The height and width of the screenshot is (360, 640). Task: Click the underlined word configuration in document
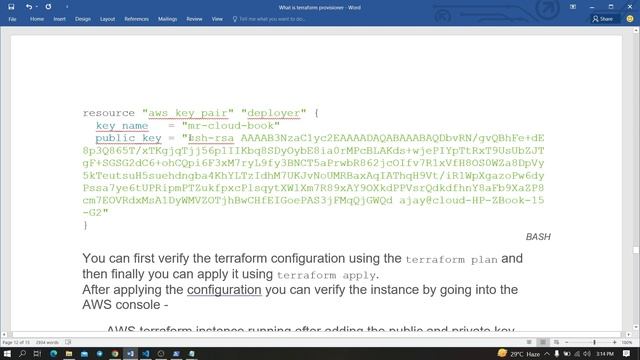click(224, 290)
